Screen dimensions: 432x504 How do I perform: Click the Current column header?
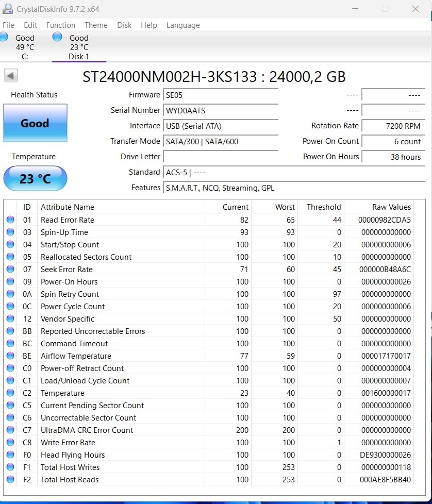tap(228, 207)
